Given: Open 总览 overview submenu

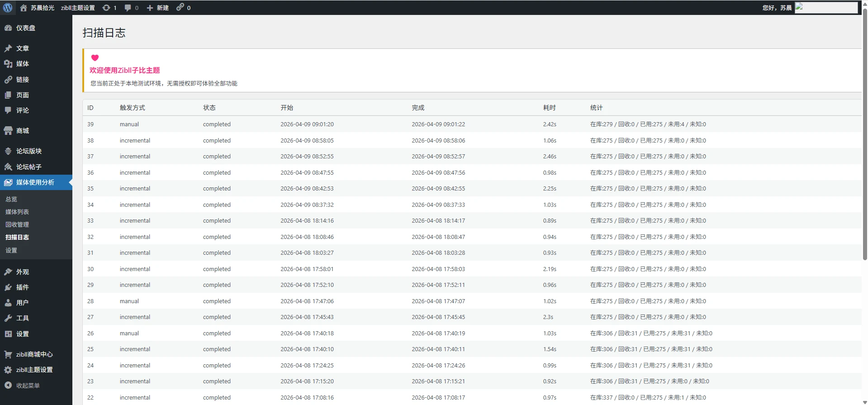Looking at the screenshot, I should click(x=11, y=199).
